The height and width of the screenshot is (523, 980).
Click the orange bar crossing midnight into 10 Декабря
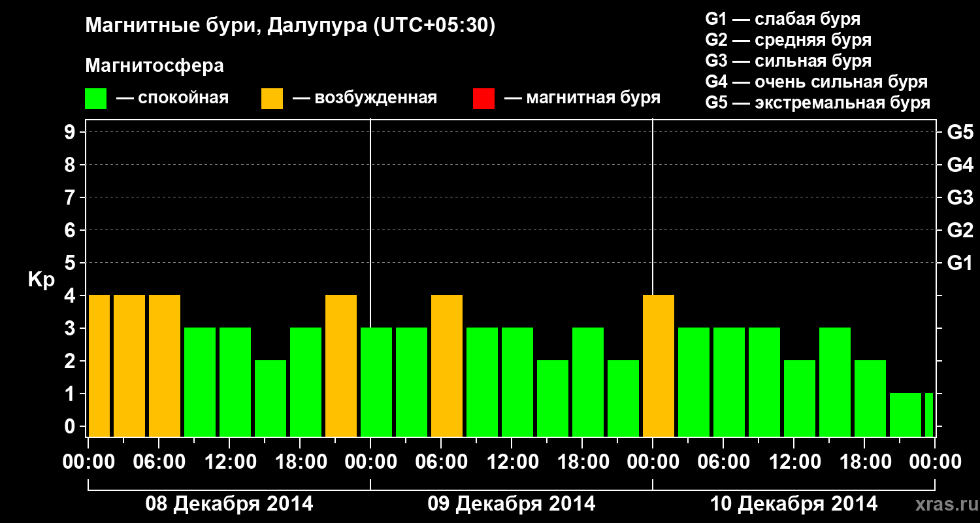659,365
